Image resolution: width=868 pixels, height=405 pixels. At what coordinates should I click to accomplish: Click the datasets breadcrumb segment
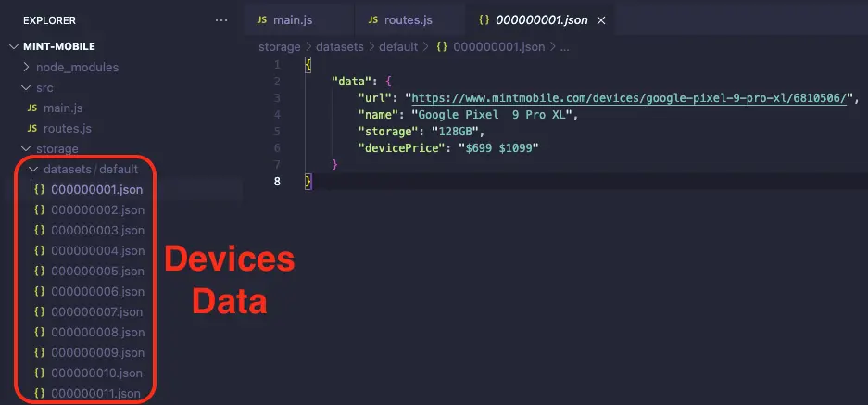tap(340, 47)
